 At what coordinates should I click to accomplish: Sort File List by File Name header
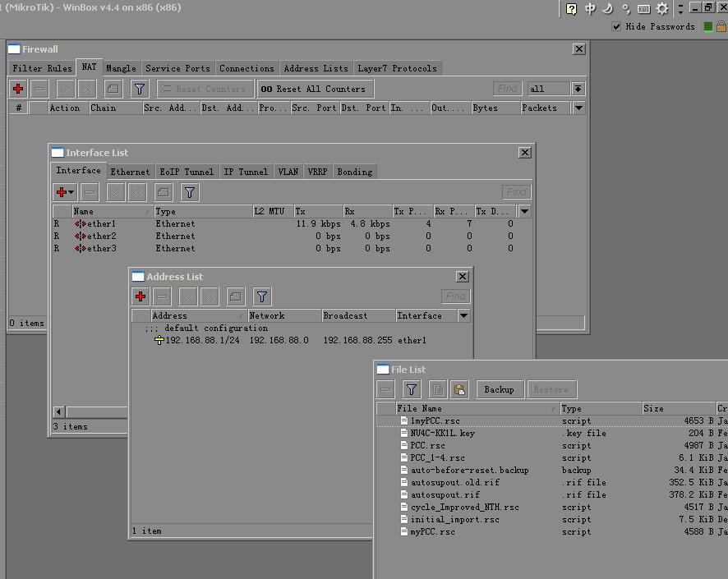tap(477, 408)
